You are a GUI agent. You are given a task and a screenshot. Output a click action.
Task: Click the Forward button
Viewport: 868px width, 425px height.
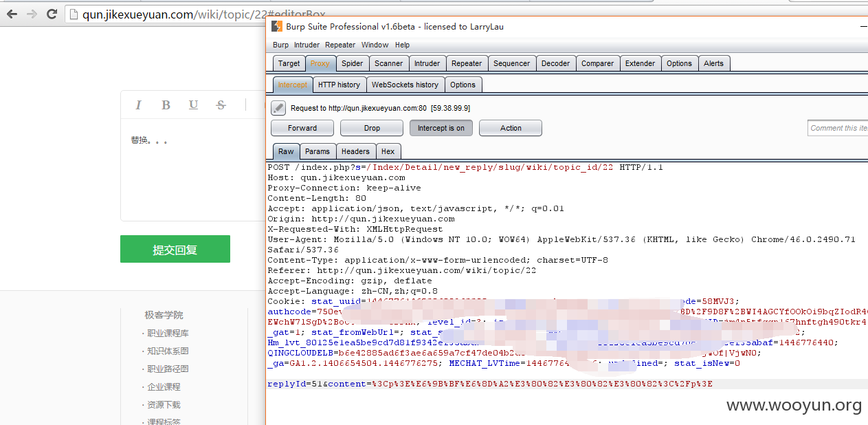pyautogui.click(x=302, y=128)
